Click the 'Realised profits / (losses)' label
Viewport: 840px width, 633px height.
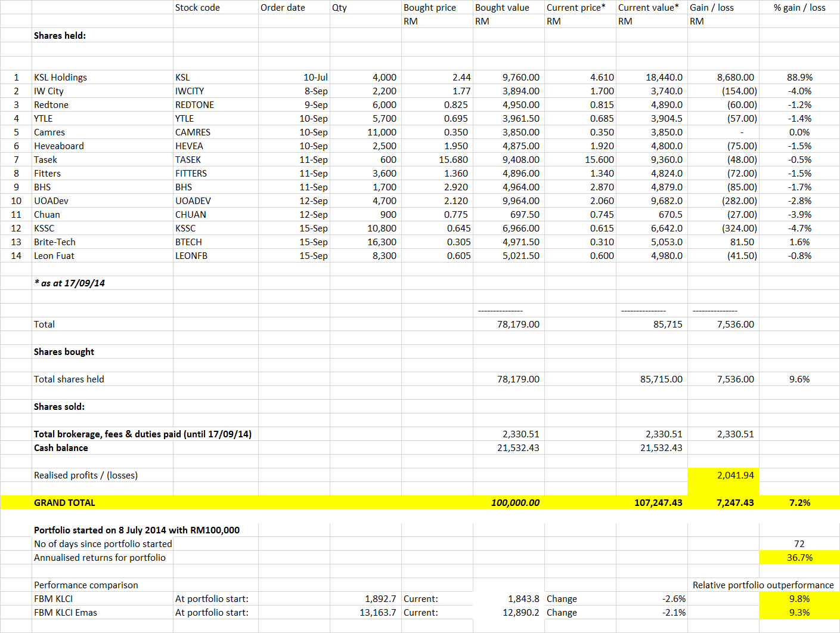[86, 475]
